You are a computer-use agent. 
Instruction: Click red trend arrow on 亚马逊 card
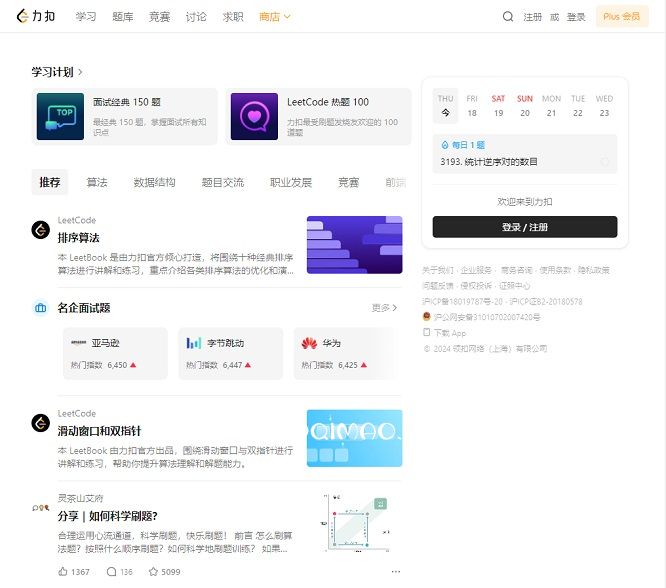(x=133, y=365)
